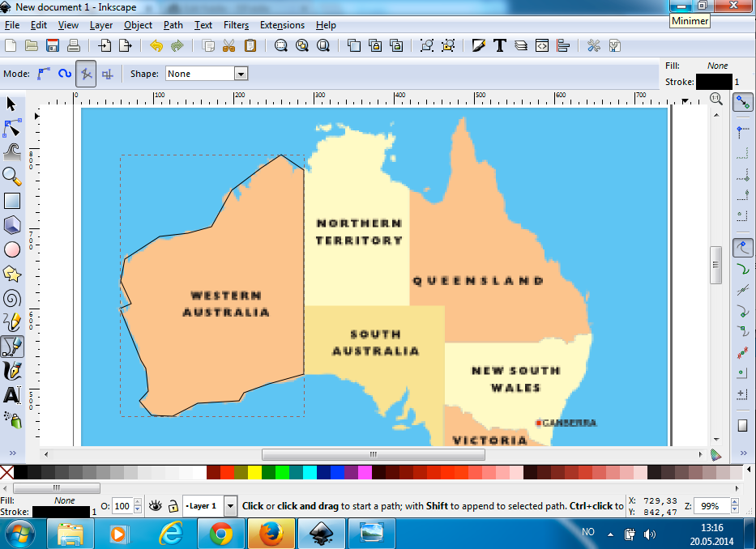Select the Rectangle tool
756x549 pixels.
coord(11,201)
